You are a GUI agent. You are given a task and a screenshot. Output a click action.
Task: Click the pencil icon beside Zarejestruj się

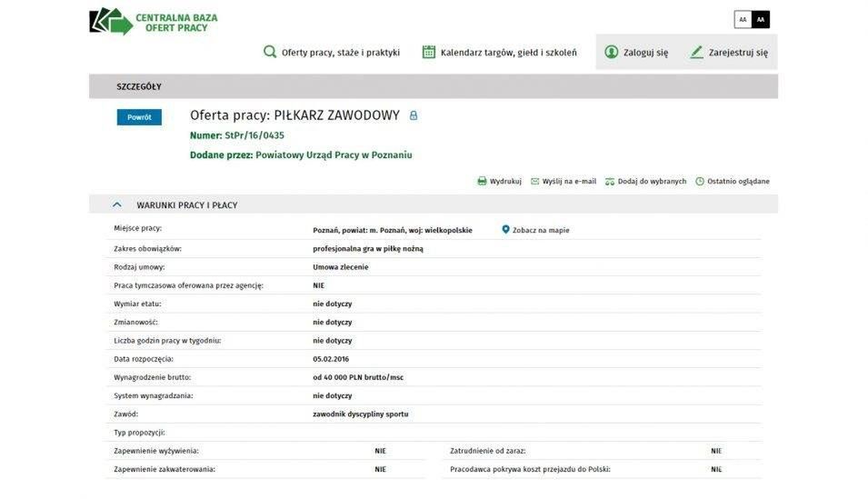(696, 52)
